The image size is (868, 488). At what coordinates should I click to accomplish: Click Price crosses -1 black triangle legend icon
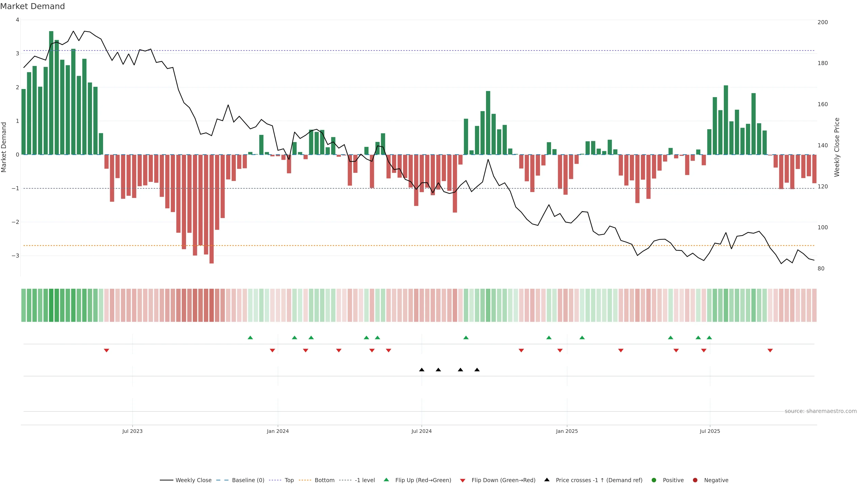pyautogui.click(x=547, y=480)
